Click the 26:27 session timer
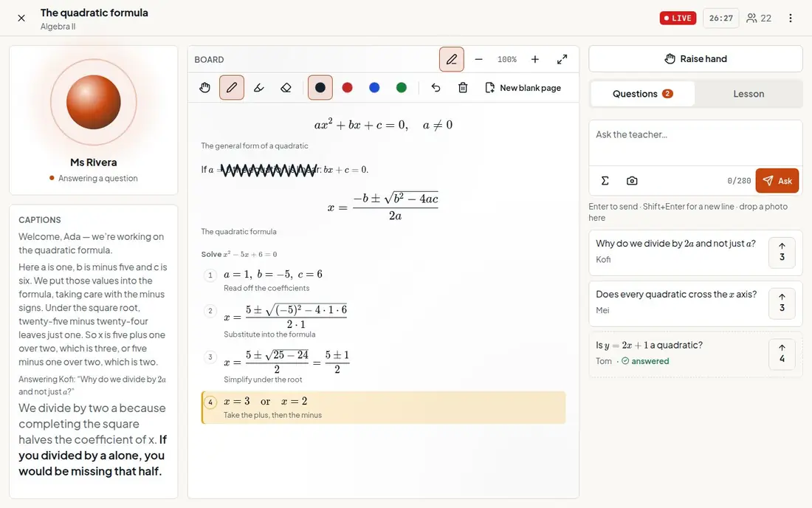The height and width of the screenshot is (508, 812). [x=721, y=18]
